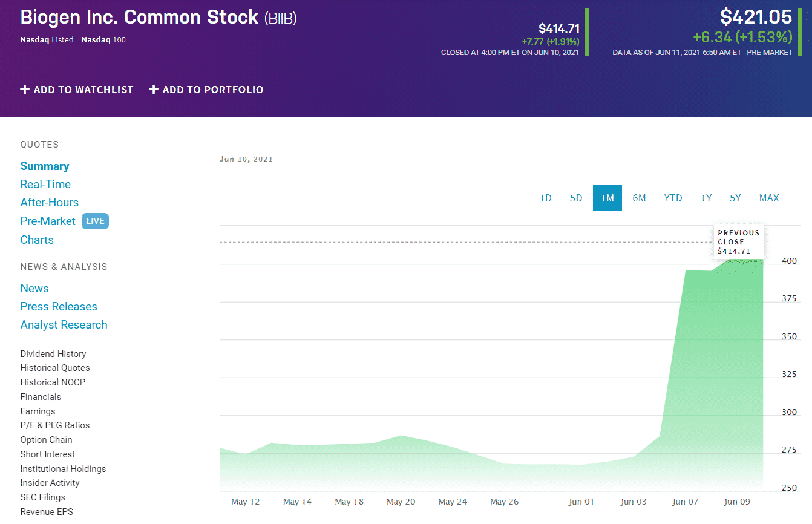Open P/E & PEG Ratios
Viewport: 812px width, 524px height.
[x=55, y=425]
